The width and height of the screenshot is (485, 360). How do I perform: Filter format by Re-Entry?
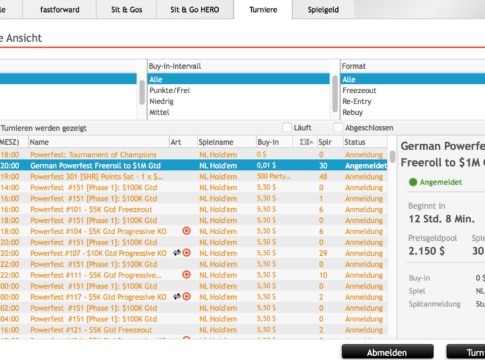413,101
